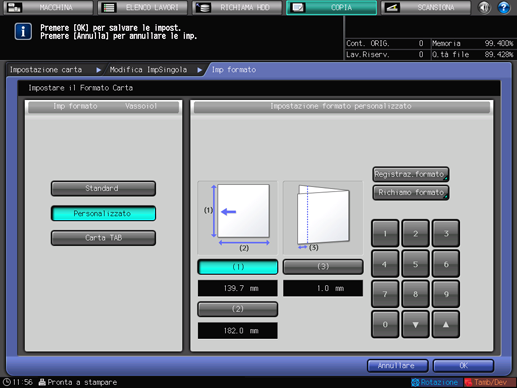
Task: Open Registraz. formato
Action: (411, 174)
